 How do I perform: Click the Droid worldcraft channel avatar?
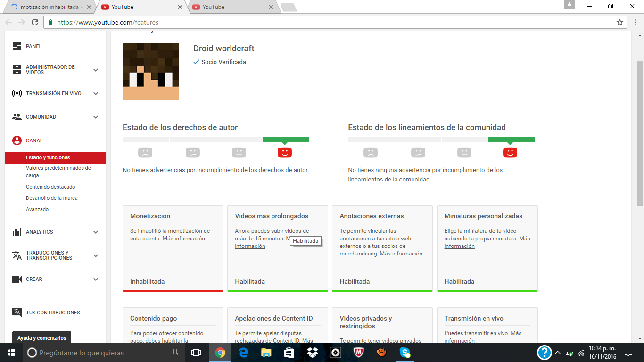(151, 72)
